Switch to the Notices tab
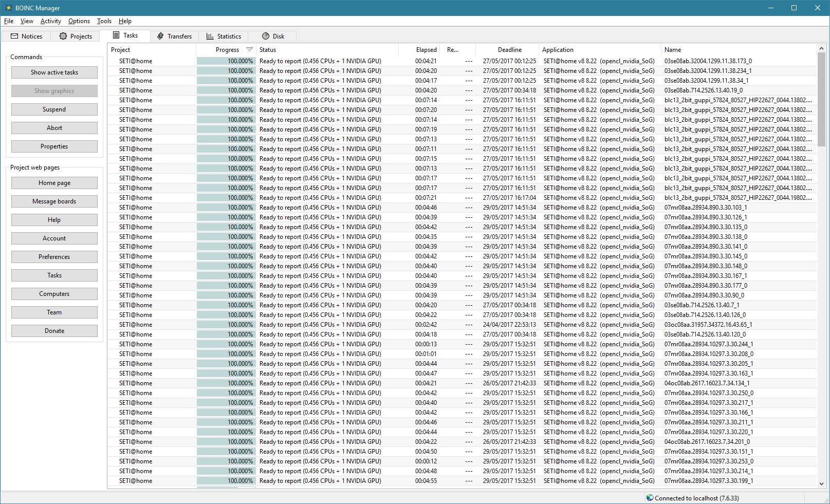 click(26, 36)
